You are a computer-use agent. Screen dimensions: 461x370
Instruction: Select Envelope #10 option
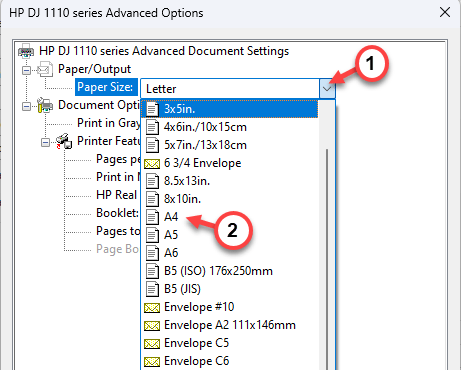coord(230,307)
